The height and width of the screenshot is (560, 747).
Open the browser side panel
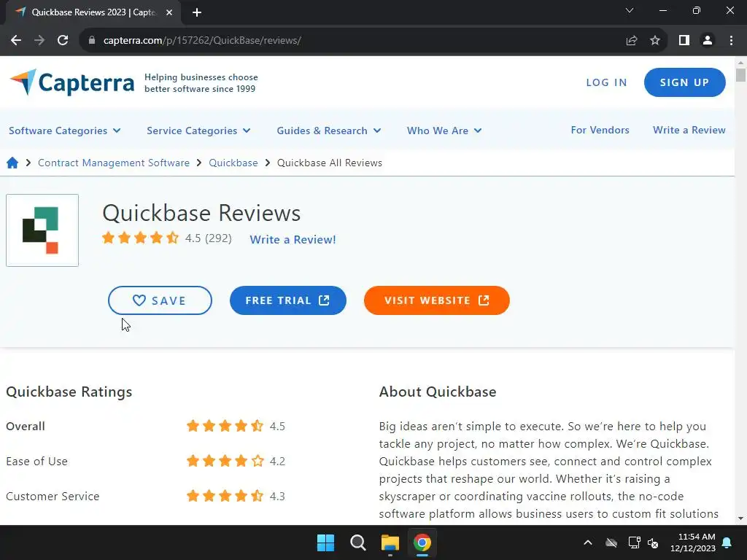point(684,41)
